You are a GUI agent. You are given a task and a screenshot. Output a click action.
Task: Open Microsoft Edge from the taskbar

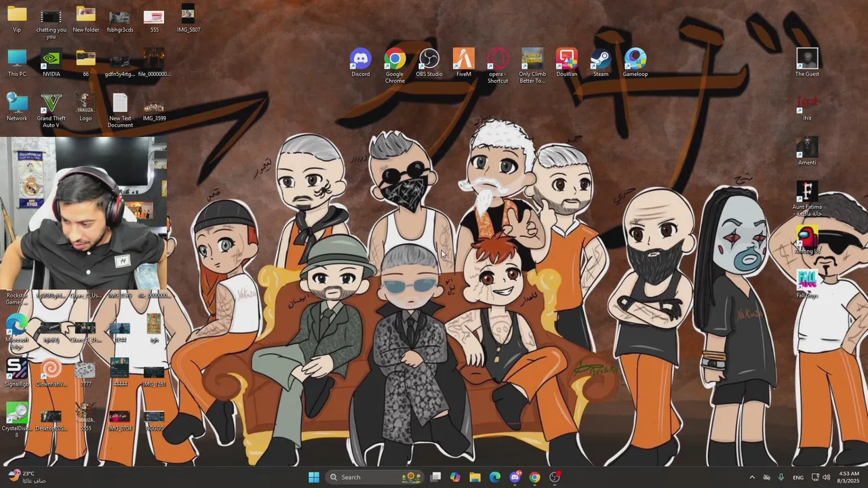495,477
